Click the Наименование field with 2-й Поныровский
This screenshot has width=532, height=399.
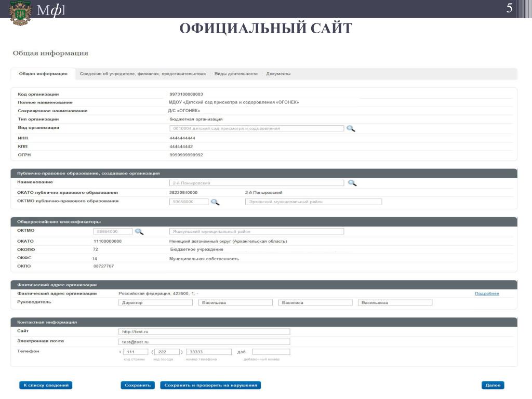tap(257, 183)
